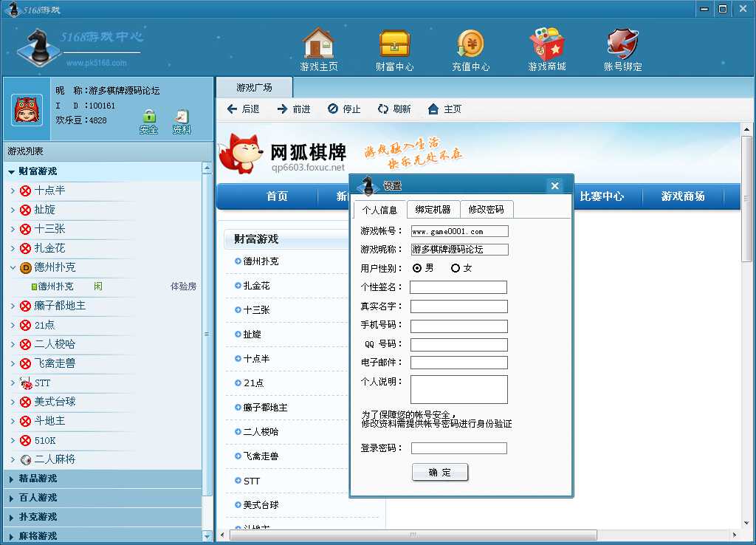Viewport: 756px width, 545px height.
Task: Switch to the 绑定机器 tab
Action: pos(433,209)
